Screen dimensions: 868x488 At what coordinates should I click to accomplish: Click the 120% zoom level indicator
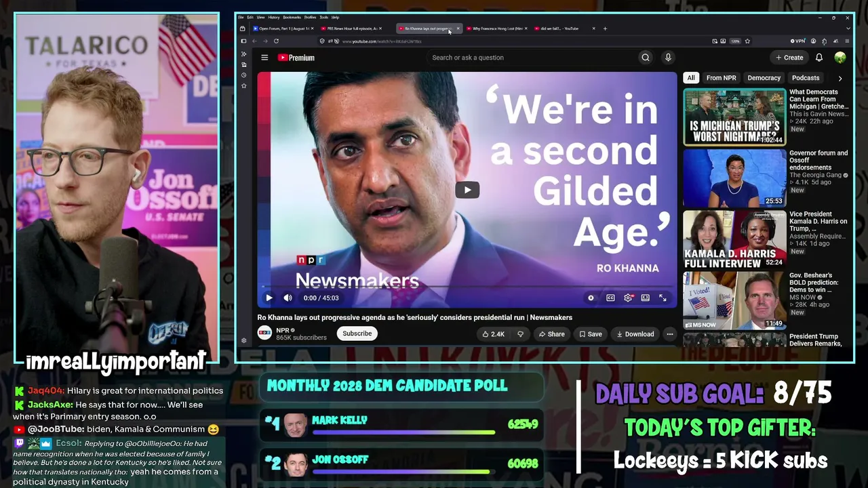coord(735,41)
